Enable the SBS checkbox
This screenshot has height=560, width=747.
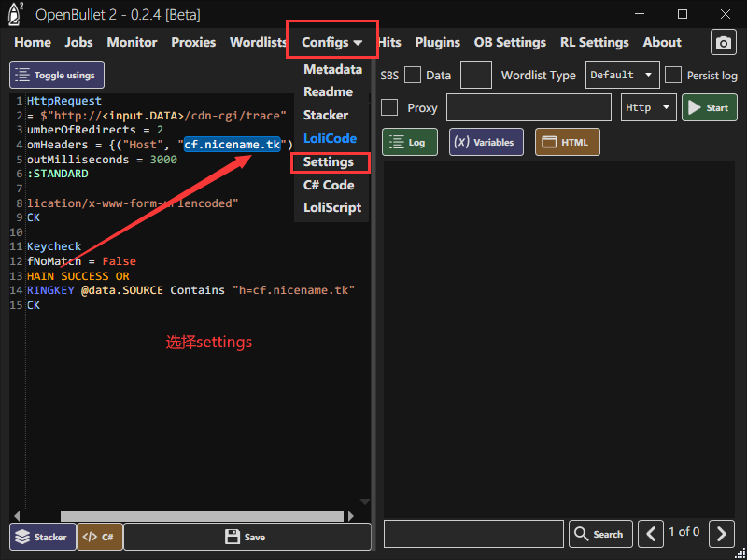pyautogui.click(x=413, y=76)
